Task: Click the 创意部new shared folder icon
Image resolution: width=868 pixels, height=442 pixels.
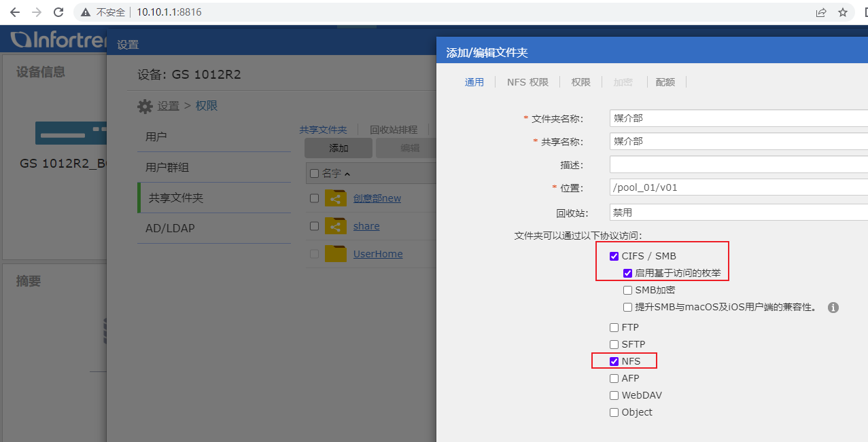Action: [335, 198]
